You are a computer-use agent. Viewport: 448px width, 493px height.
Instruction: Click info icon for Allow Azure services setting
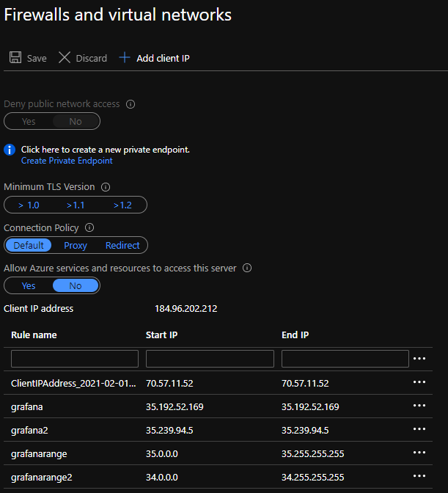247,269
